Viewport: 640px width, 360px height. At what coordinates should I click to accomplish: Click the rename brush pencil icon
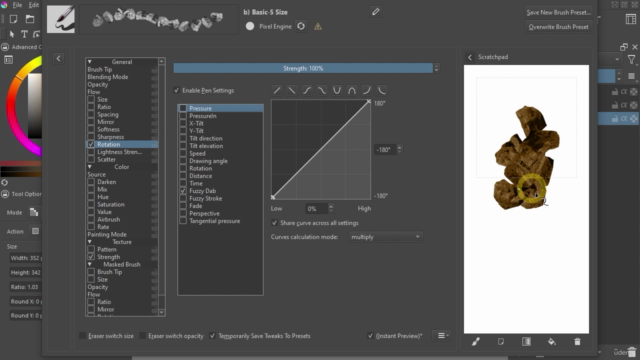376,12
